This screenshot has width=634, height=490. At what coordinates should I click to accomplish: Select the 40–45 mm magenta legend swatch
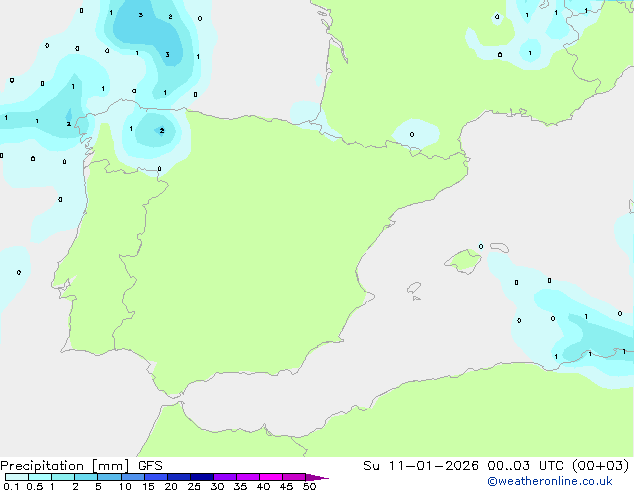click(271, 477)
